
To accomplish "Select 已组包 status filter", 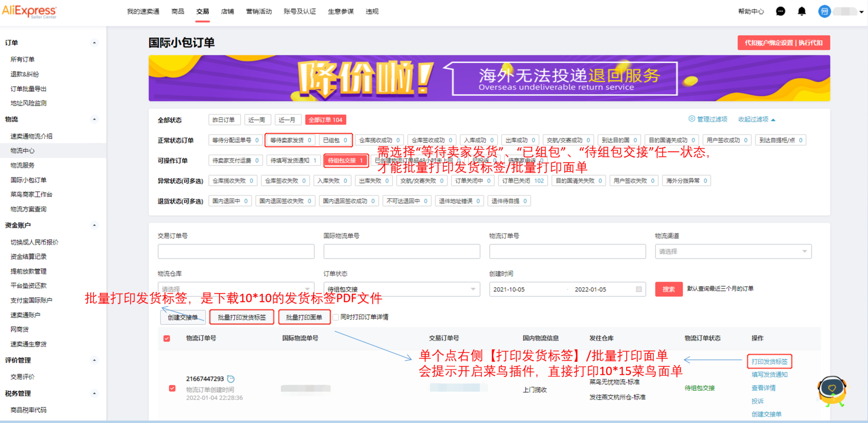I will point(335,140).
